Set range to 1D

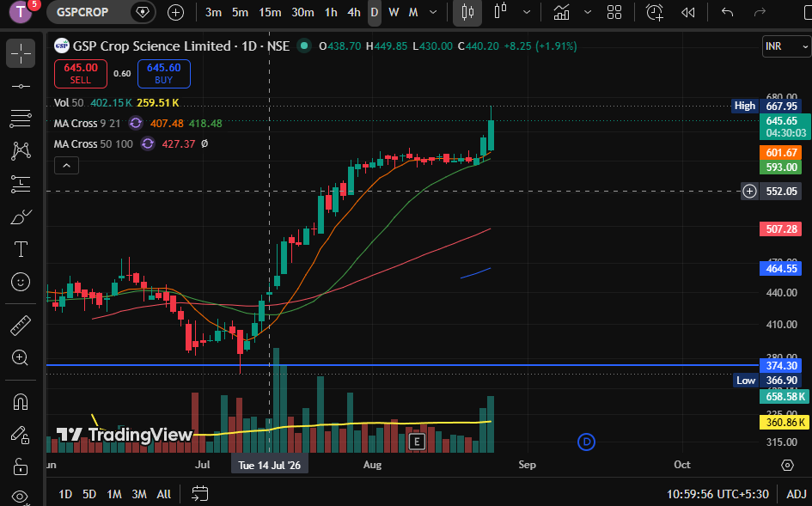point(65,494)
